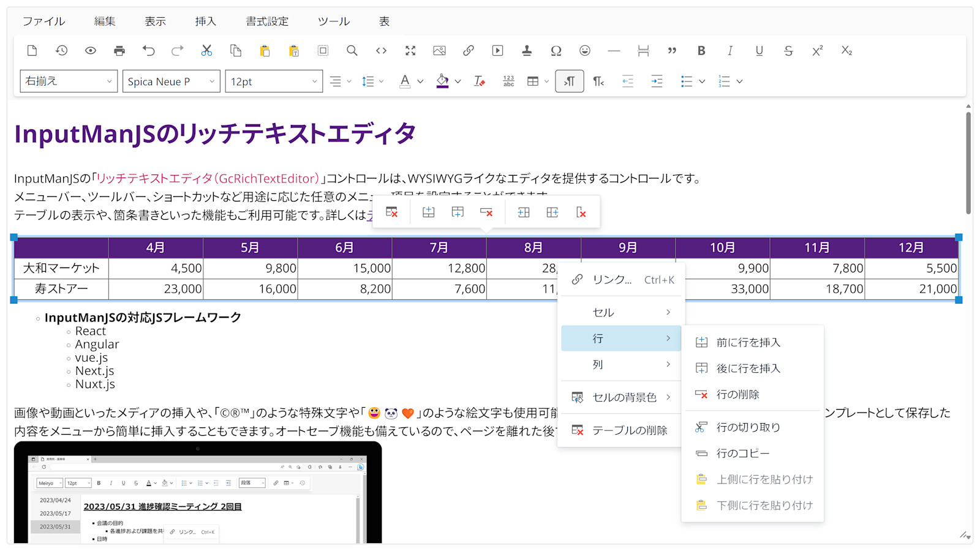980x551 pixels.
Task: Insert blockquote quotation icon
Action: pos(672,51)
